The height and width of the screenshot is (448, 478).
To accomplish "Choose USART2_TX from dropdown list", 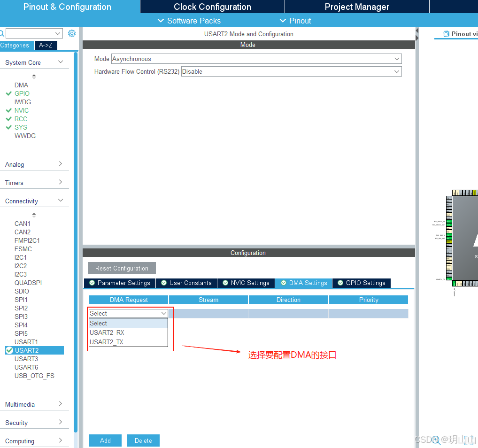I will click(128, 342).
